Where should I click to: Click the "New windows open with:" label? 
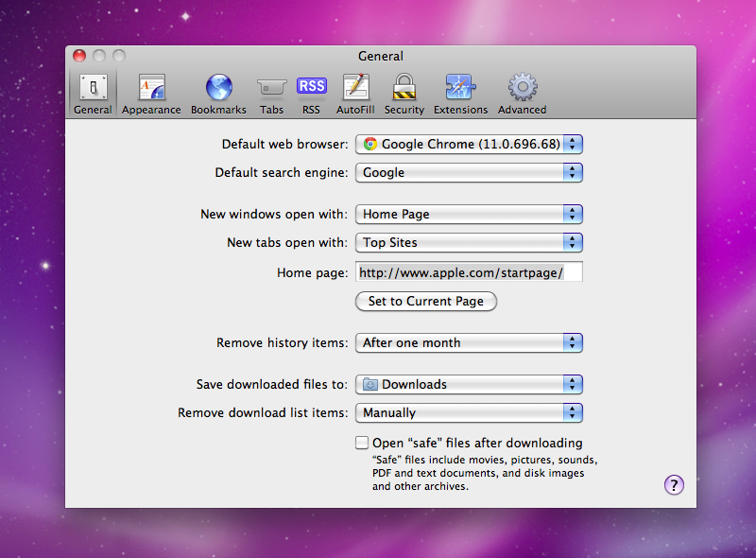[274, 215]
